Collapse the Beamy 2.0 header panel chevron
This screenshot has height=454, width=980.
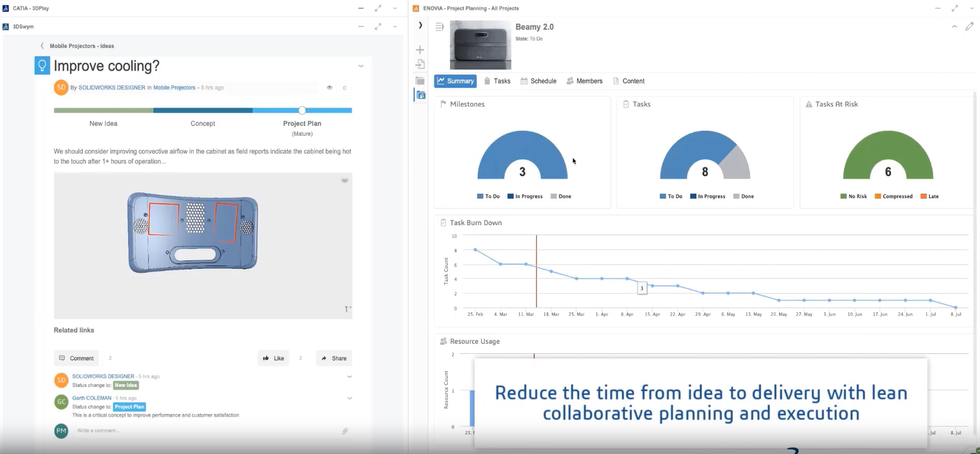pyautogui.click(x=954, y=27)
